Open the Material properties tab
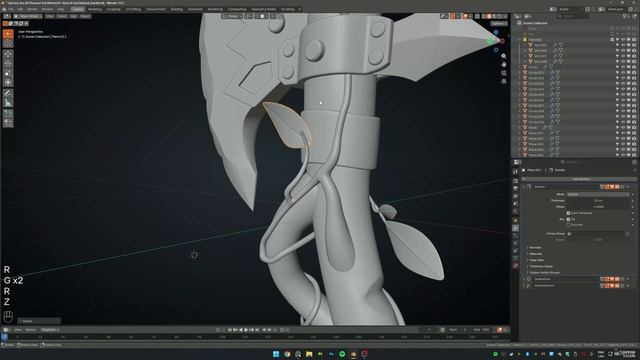640x360 pixels. tap(516, 266)
